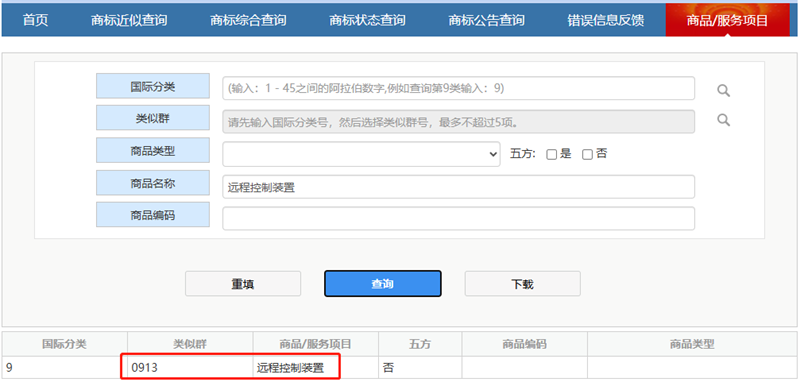The height and width of the screenshot is (386, 800).
Task: Click the 类似群 label in the form
Action: click(153, 118)
